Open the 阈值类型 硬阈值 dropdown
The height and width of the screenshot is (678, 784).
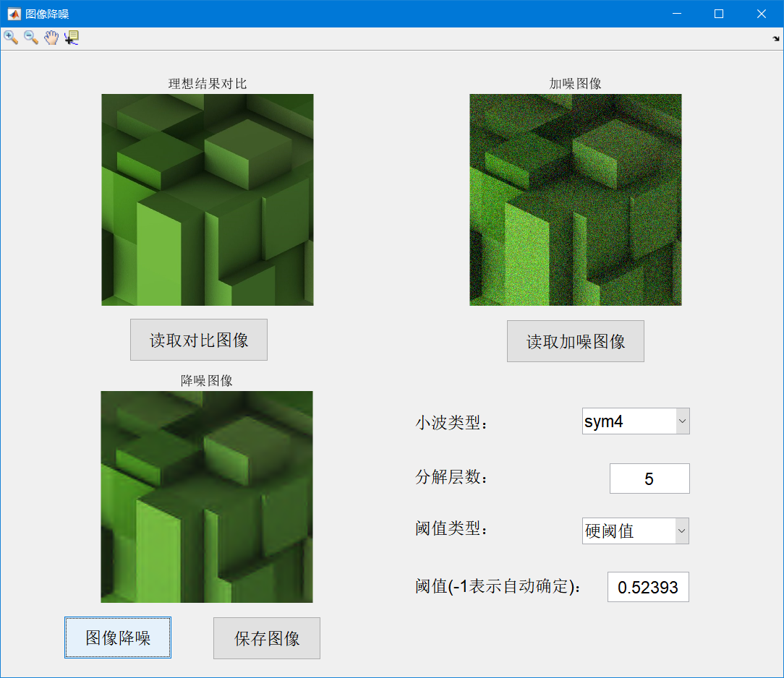pyautogui.click(x=636, y=531)
